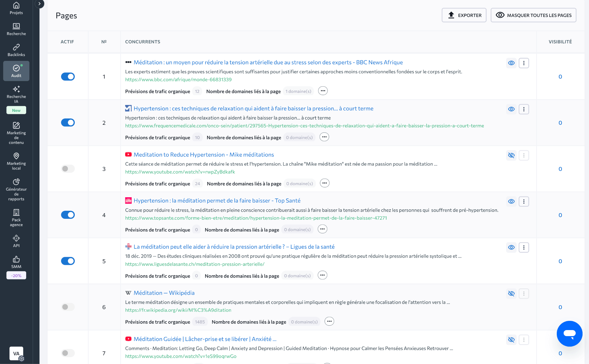Click MASQUER TOUTES LES PAGES button

533,15
